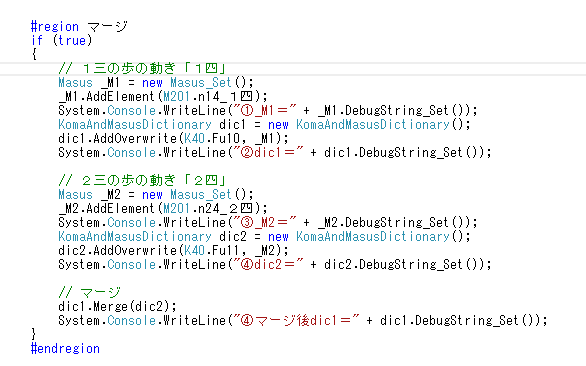Click the WriteLine line containing "①_M1＝"

[268, 110]
